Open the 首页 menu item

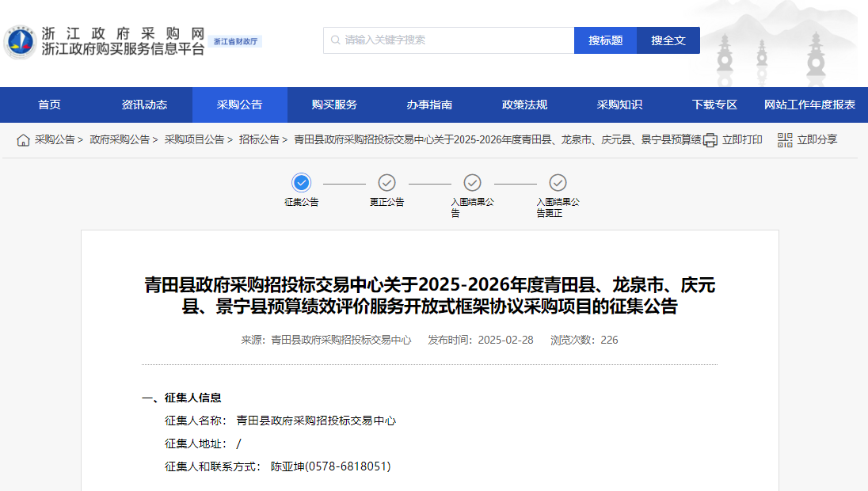[x=48, y=104]
